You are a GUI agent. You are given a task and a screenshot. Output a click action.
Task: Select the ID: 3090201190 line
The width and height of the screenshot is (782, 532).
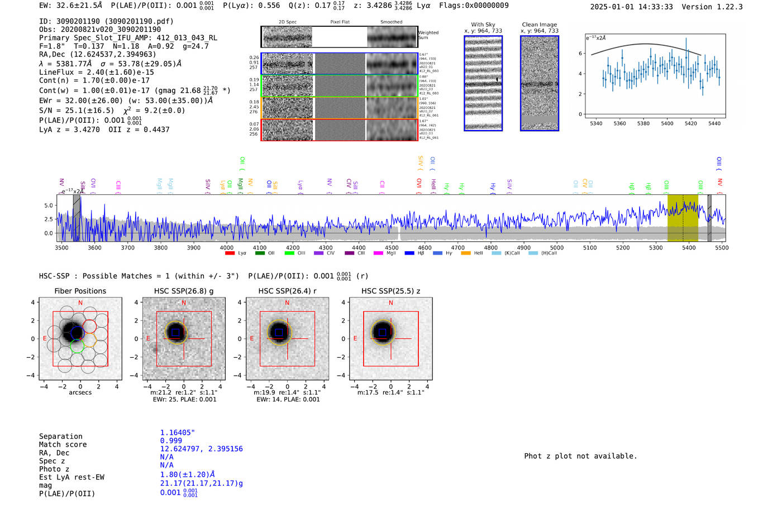[106, 21]
